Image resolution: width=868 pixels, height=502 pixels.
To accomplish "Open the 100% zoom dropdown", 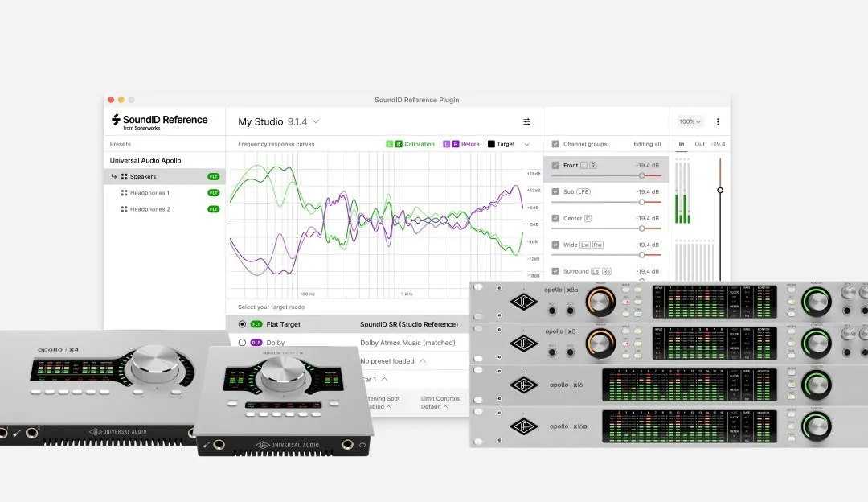I will tap(690, 122).
